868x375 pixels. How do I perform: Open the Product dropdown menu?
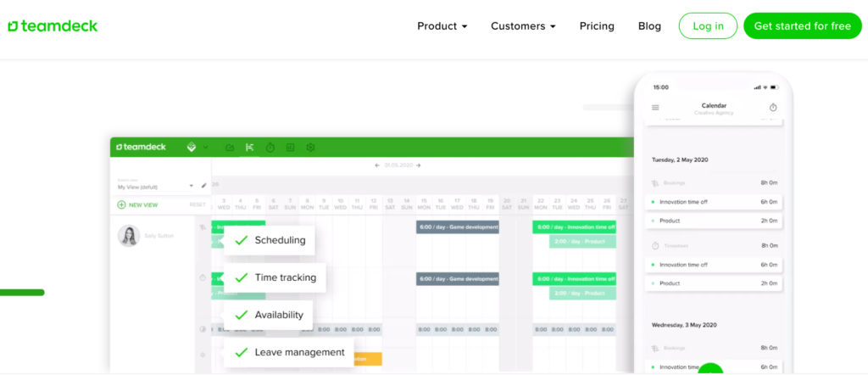pyautogui.click(x=442, y=26)
